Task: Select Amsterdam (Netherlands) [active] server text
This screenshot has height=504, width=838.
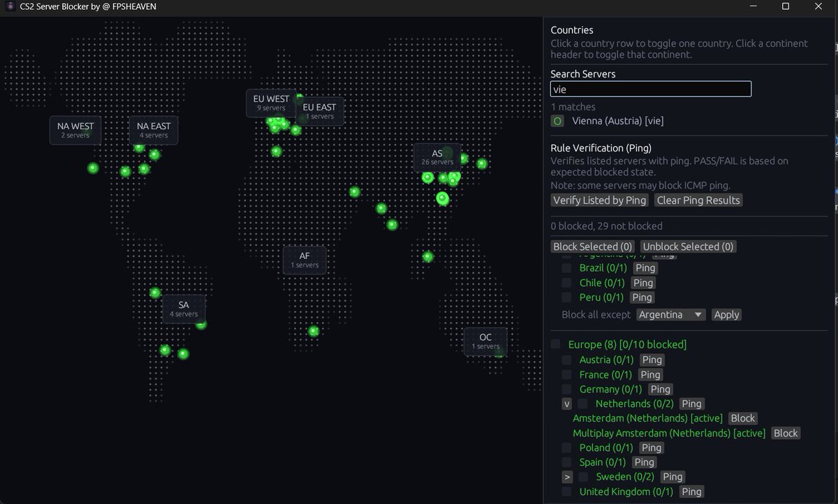Action: 647,419
